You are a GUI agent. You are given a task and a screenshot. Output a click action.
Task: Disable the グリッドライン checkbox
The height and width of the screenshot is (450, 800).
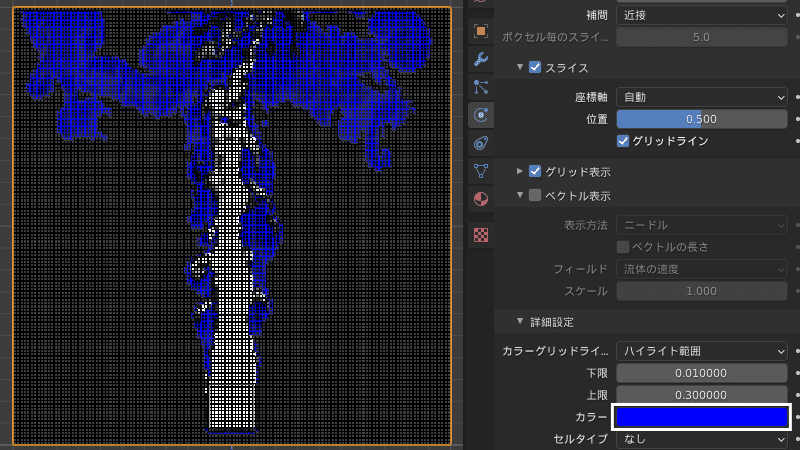click(x=622, y=141)
